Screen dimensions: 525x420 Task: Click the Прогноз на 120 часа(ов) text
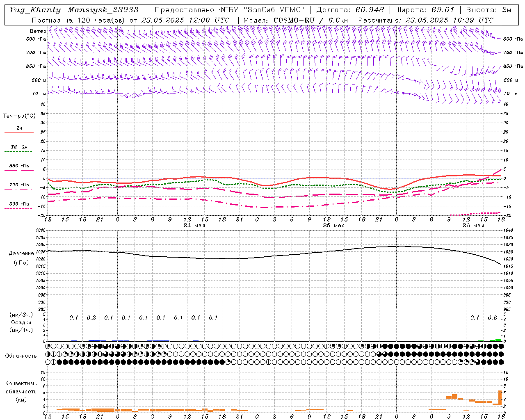79,20
